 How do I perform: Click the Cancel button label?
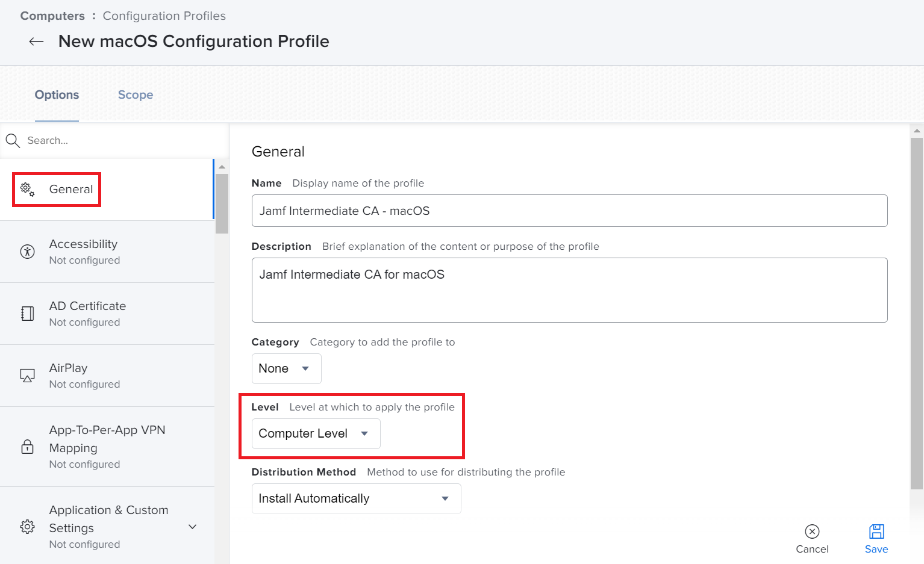[812, 549]
